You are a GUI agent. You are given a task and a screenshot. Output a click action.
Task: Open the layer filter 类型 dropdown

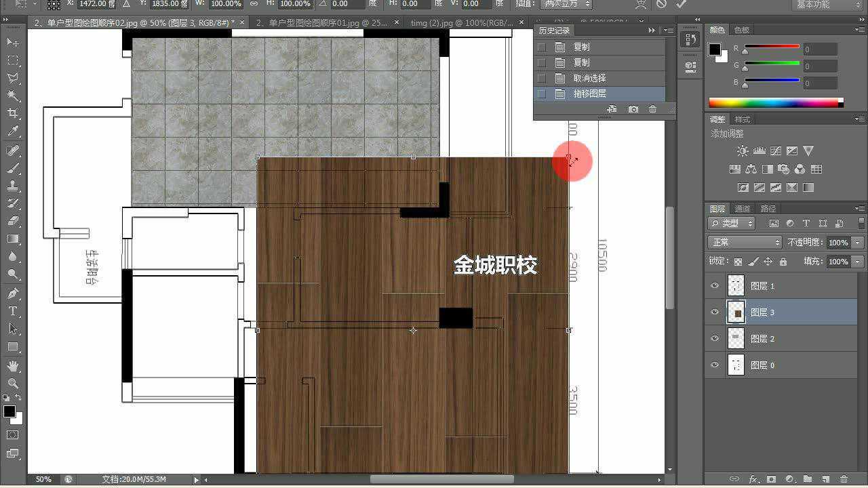pyautogui.click(x=732, y=223)
